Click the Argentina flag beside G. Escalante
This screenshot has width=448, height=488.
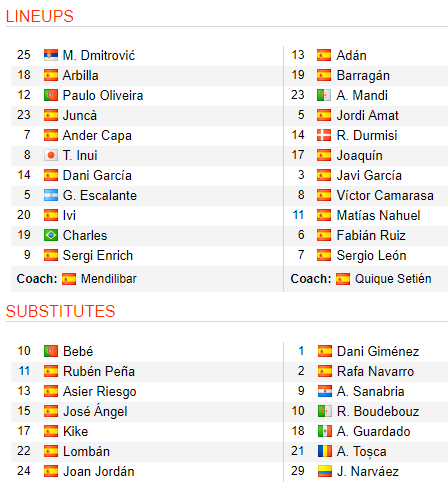click(51, 195)
